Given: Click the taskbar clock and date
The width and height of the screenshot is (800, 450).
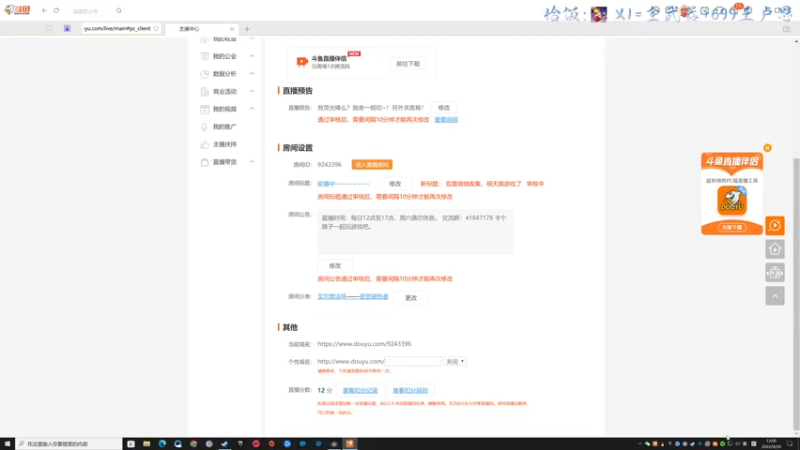Looking at the screenshot, I should coord(771,444).
